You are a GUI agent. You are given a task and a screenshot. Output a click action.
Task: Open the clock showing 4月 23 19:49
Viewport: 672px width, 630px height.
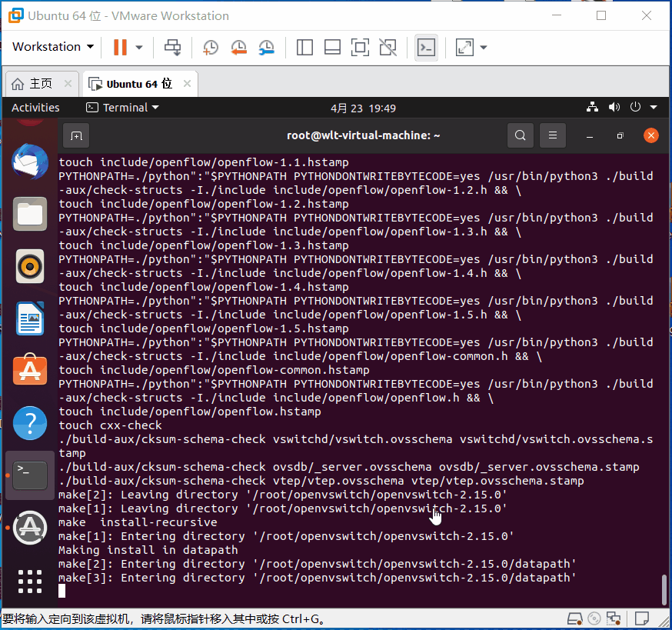tap(363, 108)
